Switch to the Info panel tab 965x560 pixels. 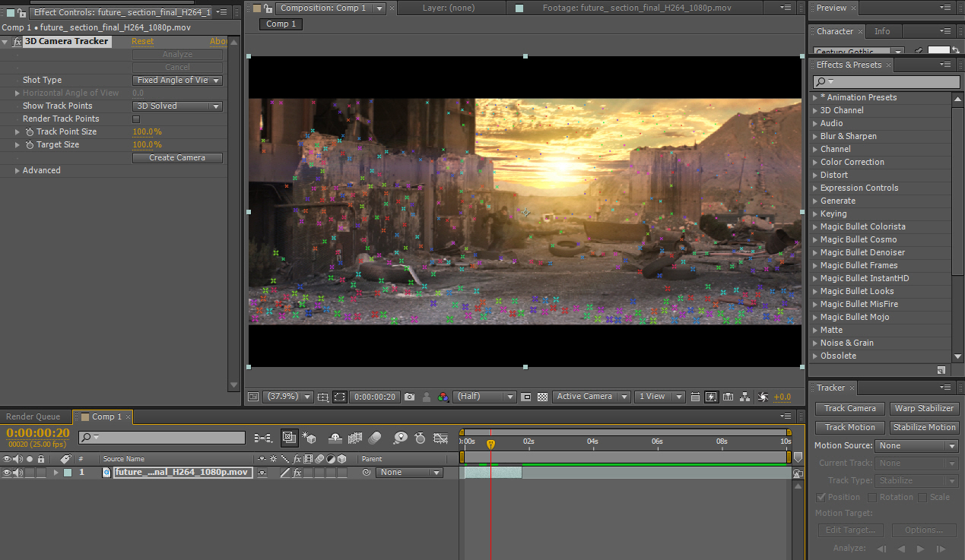(x=882, y=31)
